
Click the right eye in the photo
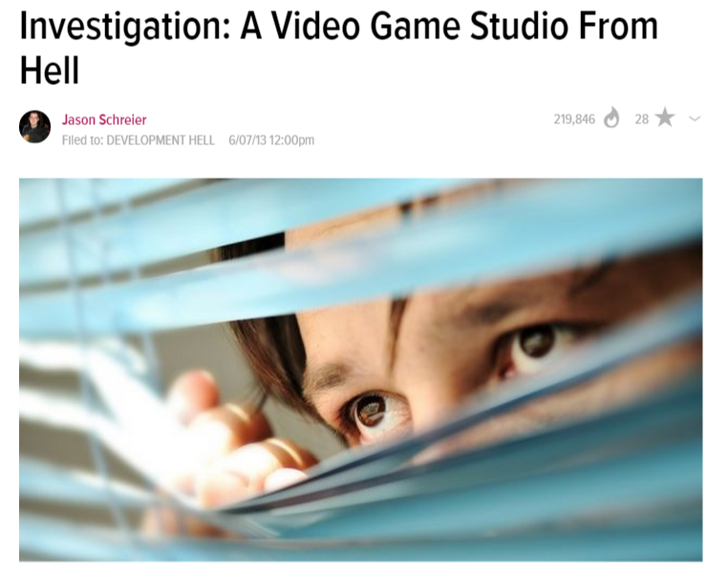[536, 344]
